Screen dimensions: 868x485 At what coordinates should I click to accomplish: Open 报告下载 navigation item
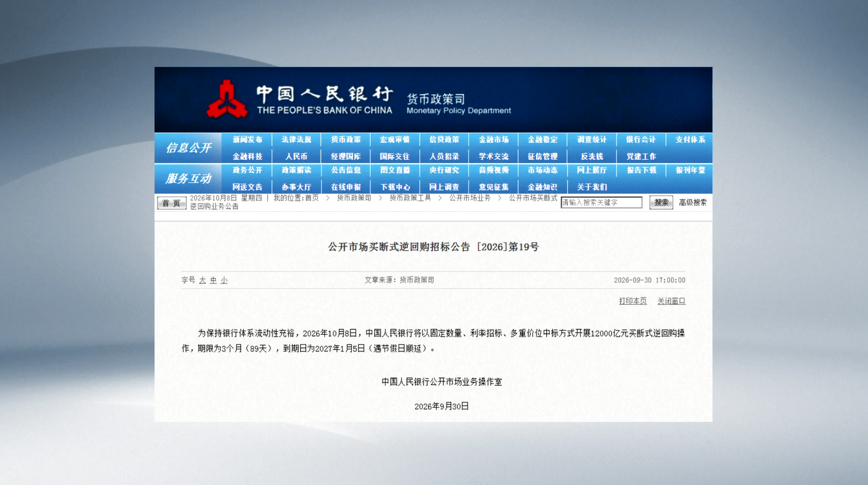coord(642,170)
